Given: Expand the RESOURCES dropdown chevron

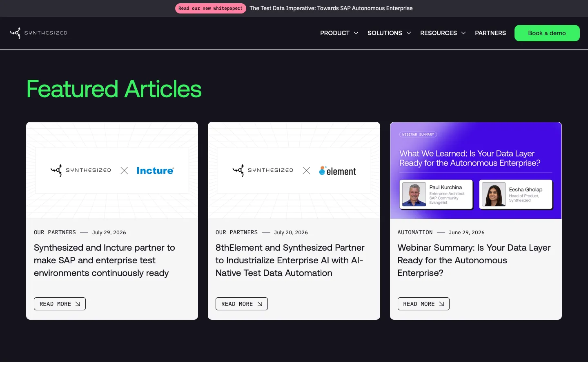Looking at the screenshot, I should [463, 33].
